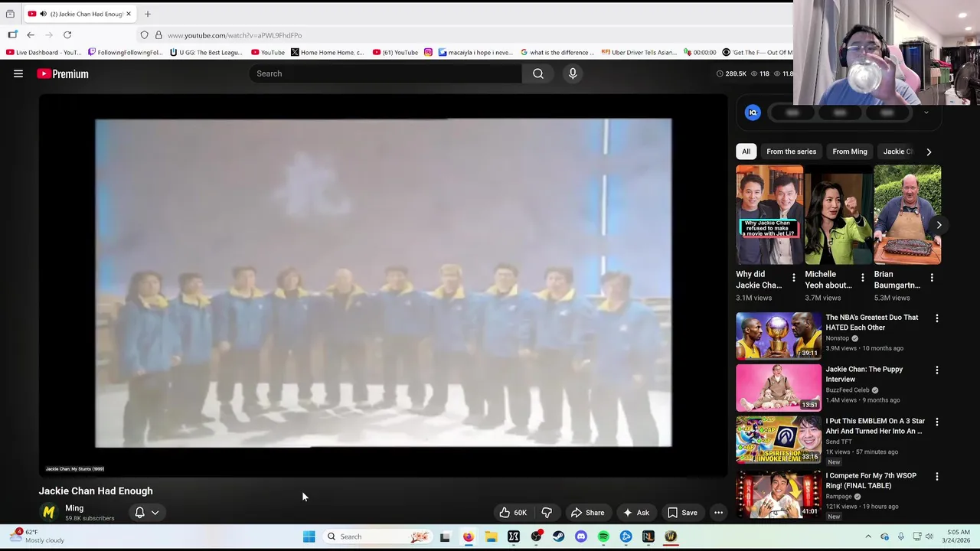Open Jackie Chan Puppy Interview thumbnail

tap(779, 388)
